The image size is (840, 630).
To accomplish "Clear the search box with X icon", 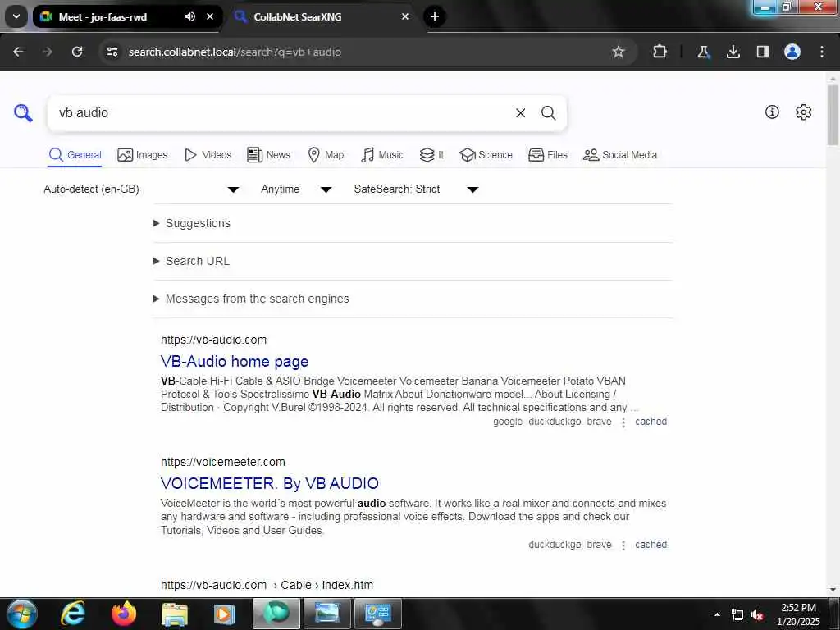I will point(520,113).
